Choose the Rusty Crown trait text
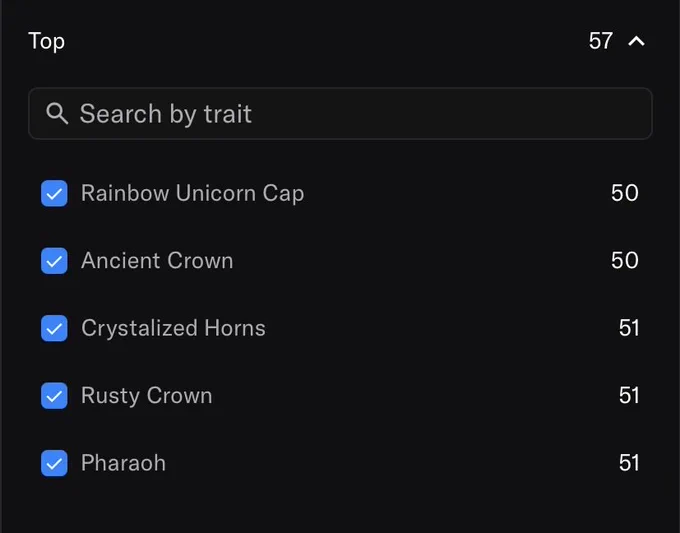Viewport: 680px width, 533px height. pyautogui.click(x=147, y=396)
